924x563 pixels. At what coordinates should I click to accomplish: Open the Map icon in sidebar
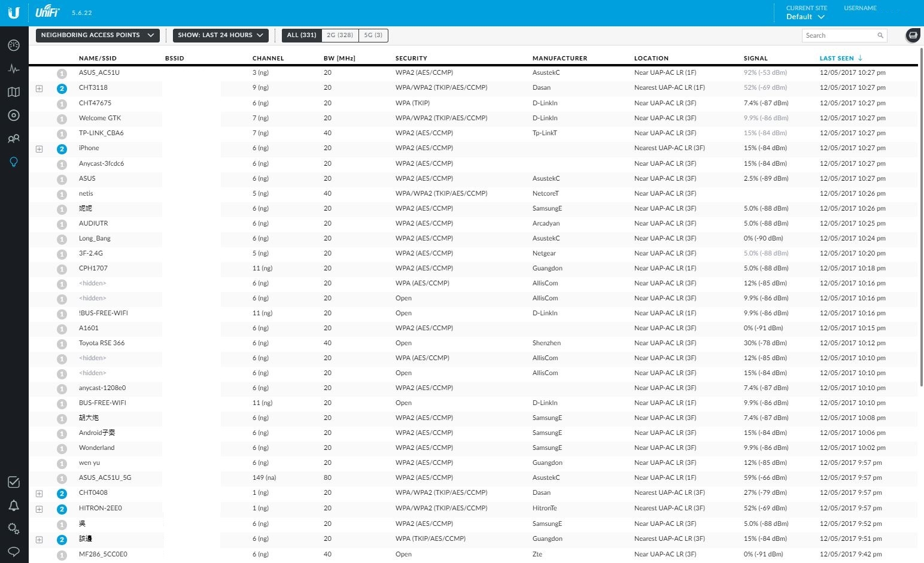(14, 92)
